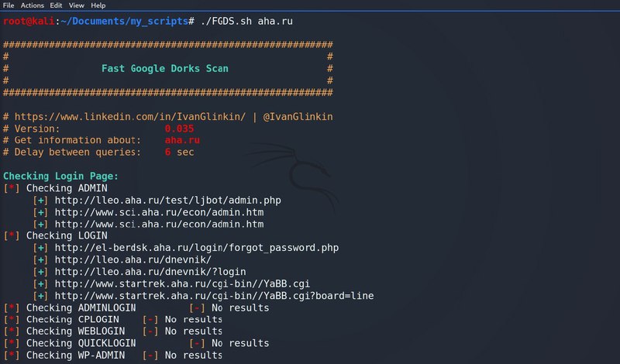Open the Actions menu
620x364 pixels.
point(32,5)
